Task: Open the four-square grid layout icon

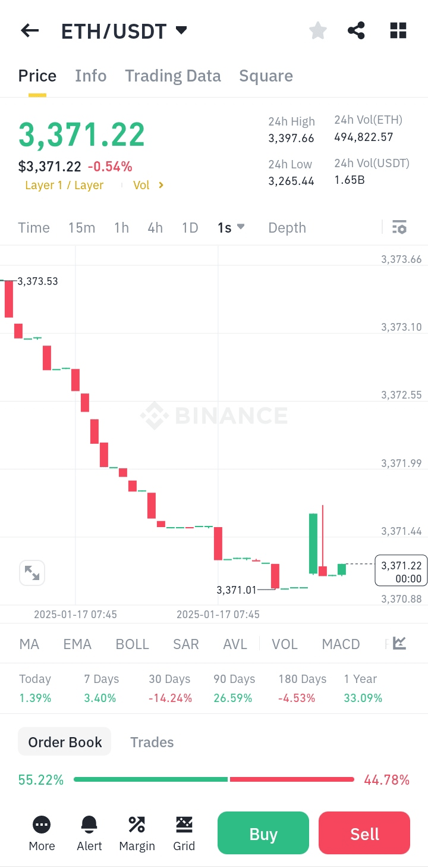Action: [398, 30]
